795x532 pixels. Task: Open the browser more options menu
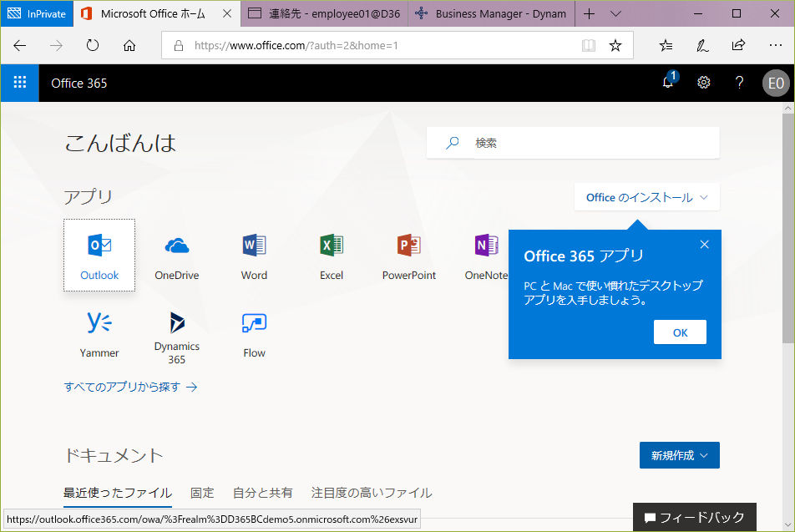775,46
